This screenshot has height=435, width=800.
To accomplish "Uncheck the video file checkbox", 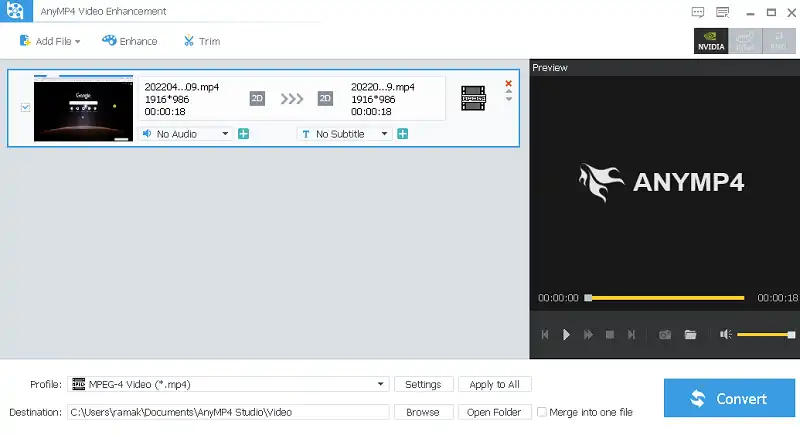I will click(x=26, y=107).
